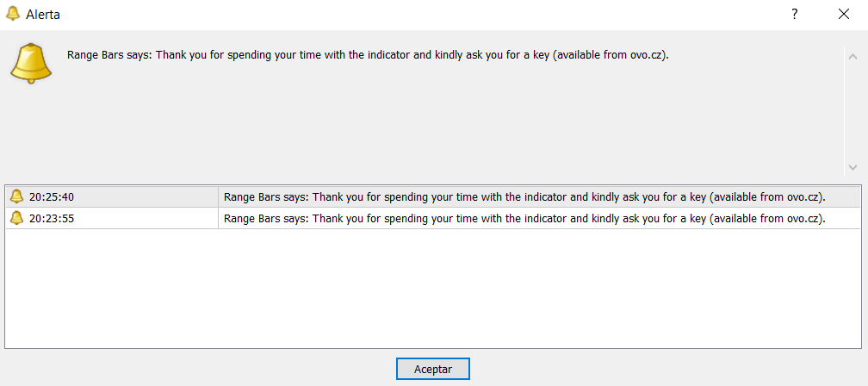This screenshot has height=386, width=868.
Task: Click the message cell of the 20:25:40 row
Action: (524, 196)
